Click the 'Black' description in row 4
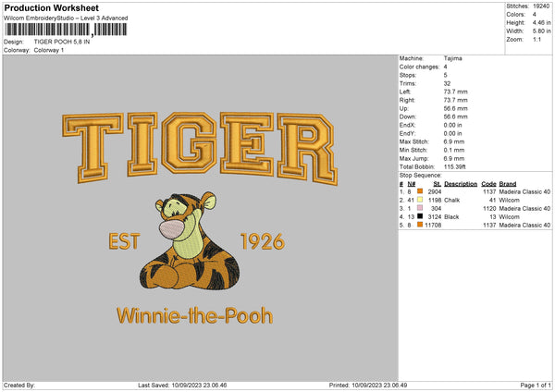The height and width of the screenshot is (392, 555). click(x=451, y=217)
